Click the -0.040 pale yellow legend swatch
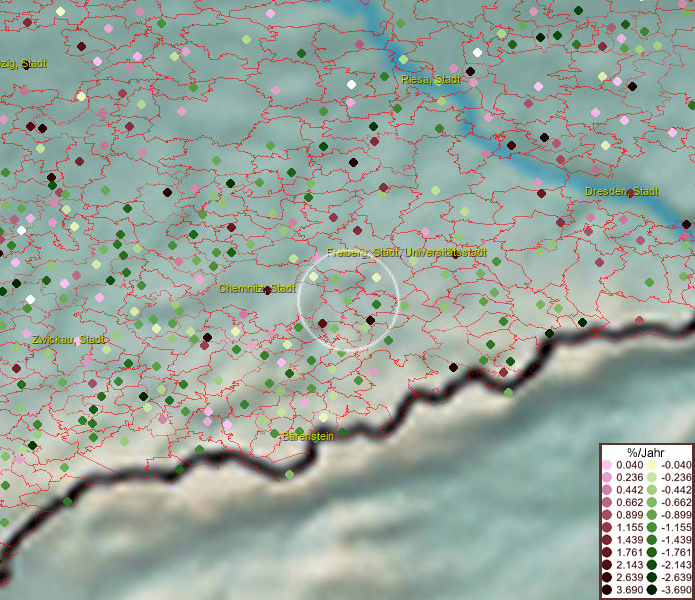 click(652, 465)
